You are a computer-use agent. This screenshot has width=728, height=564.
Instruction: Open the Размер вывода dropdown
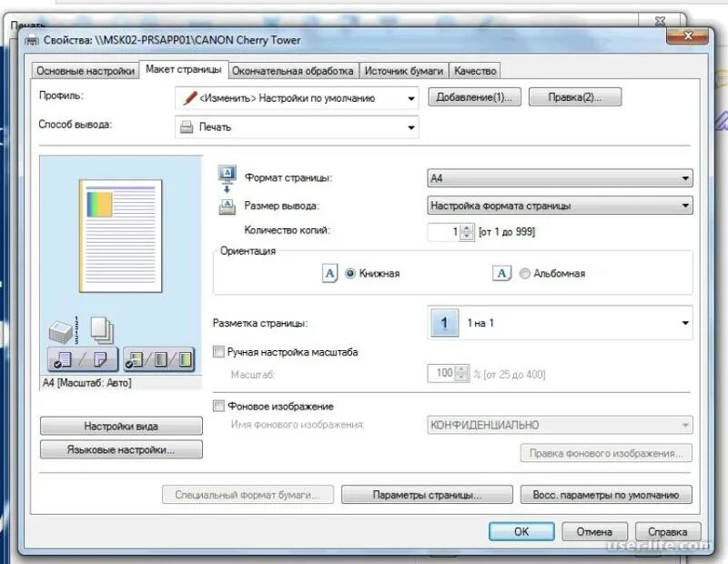[x=560, y=206]
